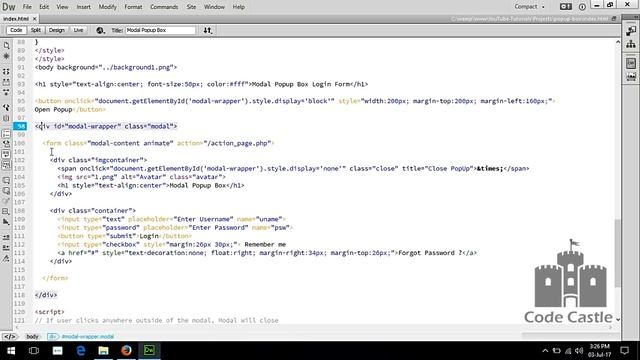Click the Wrap Tag icon
Viewport: 640px width, 360px height.
(x=6, y=201)
